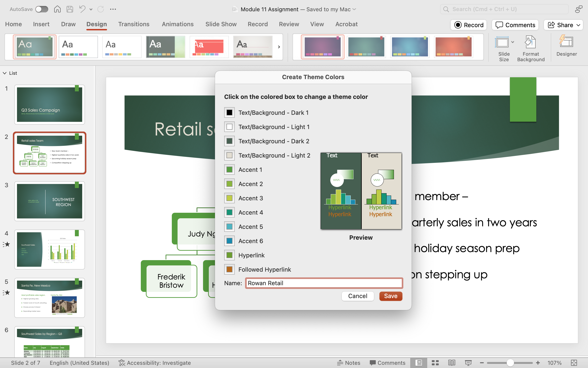Open Format Background pane

click(x=531, y=49)
